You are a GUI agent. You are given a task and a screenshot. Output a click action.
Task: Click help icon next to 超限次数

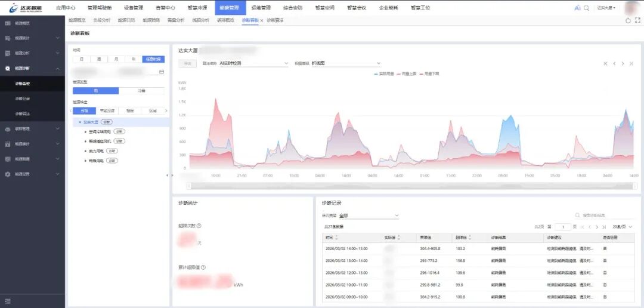coord(199,226)
